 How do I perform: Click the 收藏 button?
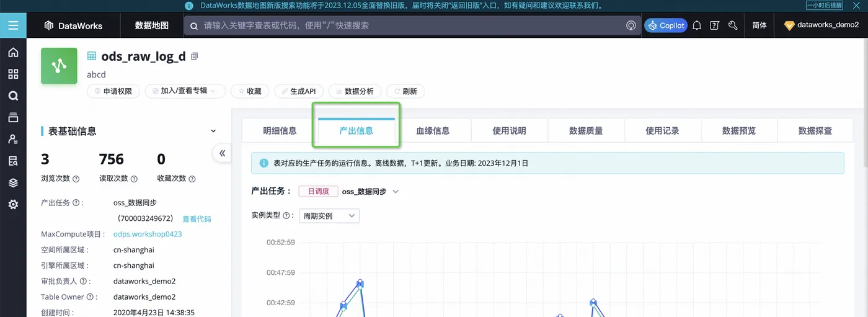pyautogui.click(x=250, y=91)
